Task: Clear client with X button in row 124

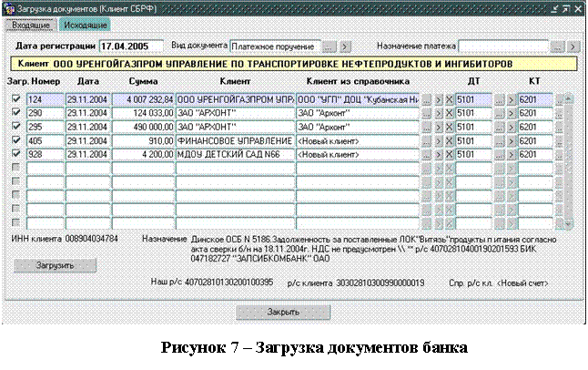Action: [449, 100]
